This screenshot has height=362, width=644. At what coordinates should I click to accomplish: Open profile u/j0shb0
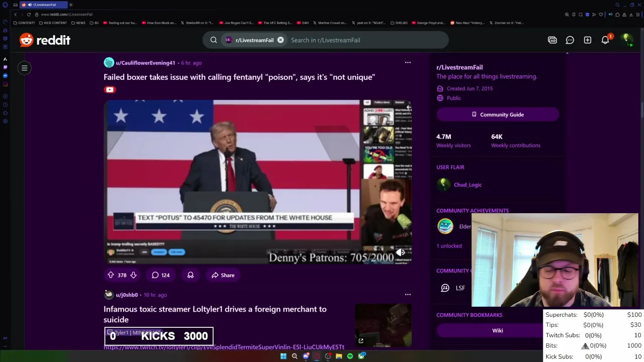click(127, 295)
